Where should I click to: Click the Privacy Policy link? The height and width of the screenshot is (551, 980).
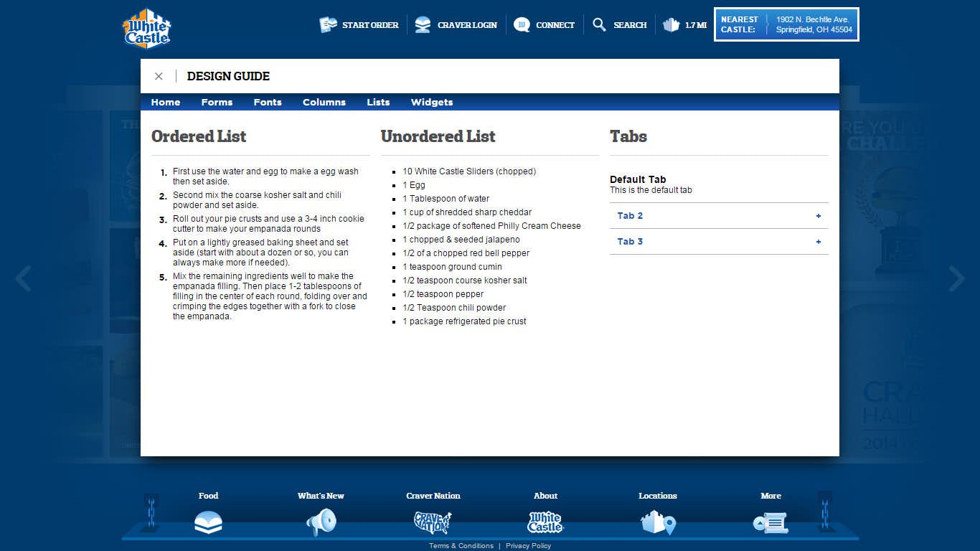tap(528, 546)
